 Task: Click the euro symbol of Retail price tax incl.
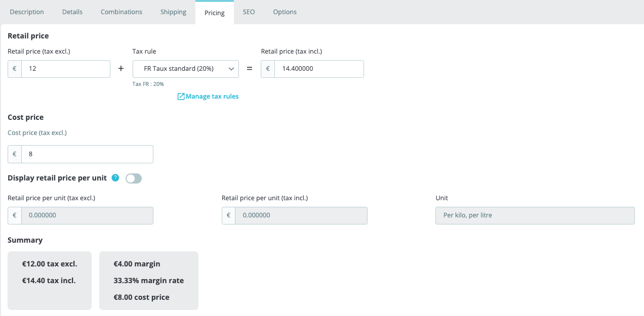268,69
